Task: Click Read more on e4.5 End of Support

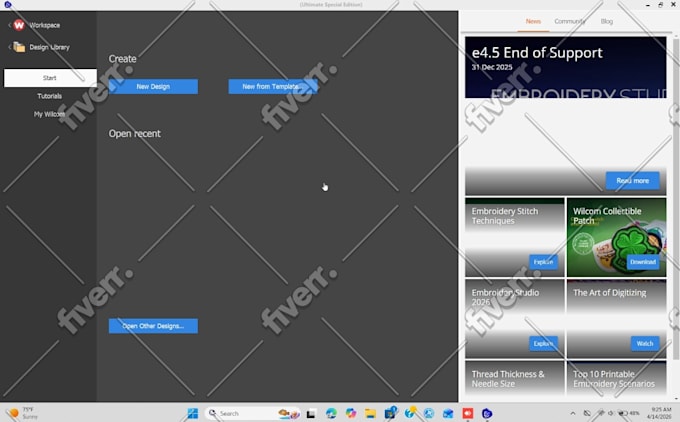Action: (x=632, y=180)
